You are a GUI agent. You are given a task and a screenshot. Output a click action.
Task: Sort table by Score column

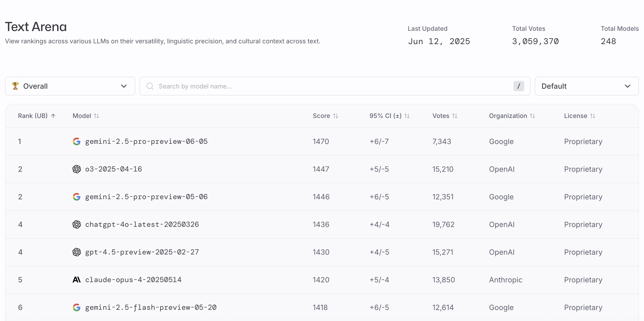325,116
